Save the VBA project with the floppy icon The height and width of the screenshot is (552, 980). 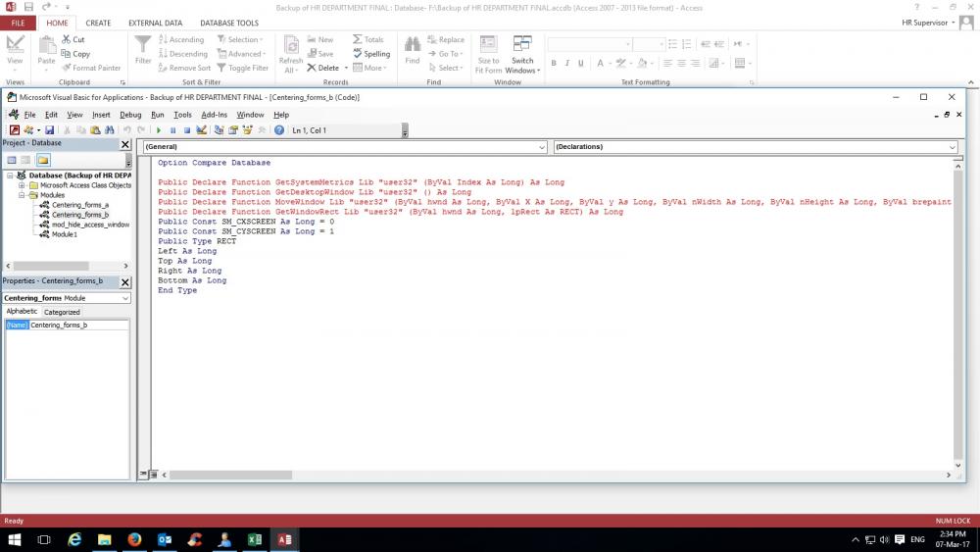click(x=49, y=130)
